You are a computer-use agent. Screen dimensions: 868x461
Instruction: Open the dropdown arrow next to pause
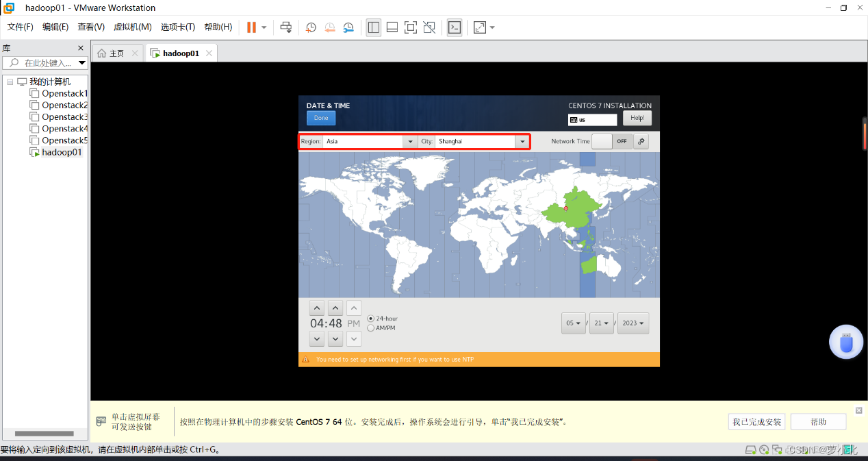coord(264,27)
